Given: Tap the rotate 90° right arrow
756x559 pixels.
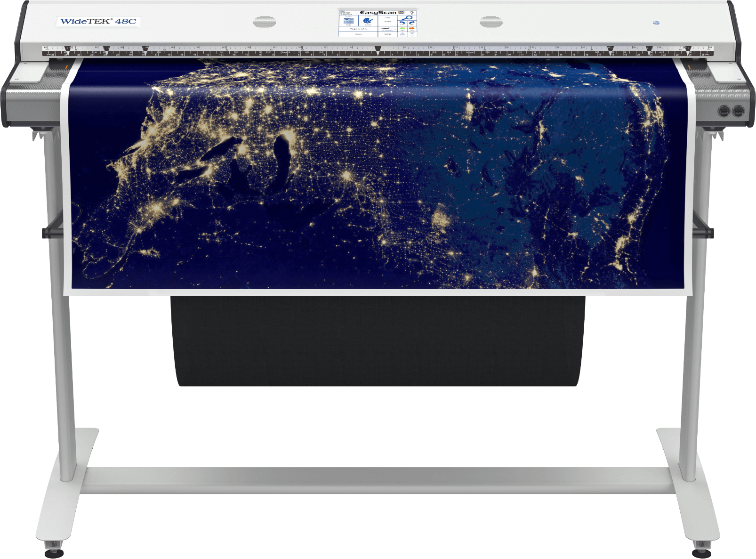Looking at the screenshot, I should [x=412, y=23].
